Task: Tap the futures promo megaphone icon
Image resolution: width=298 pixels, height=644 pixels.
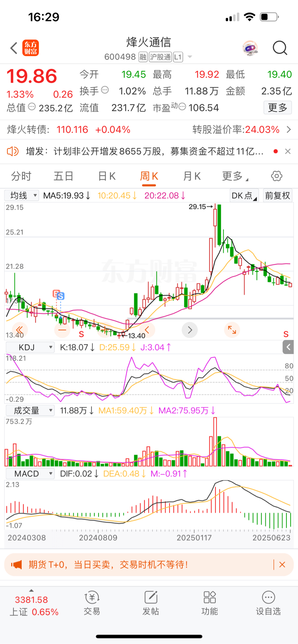Action: point(16,565)
